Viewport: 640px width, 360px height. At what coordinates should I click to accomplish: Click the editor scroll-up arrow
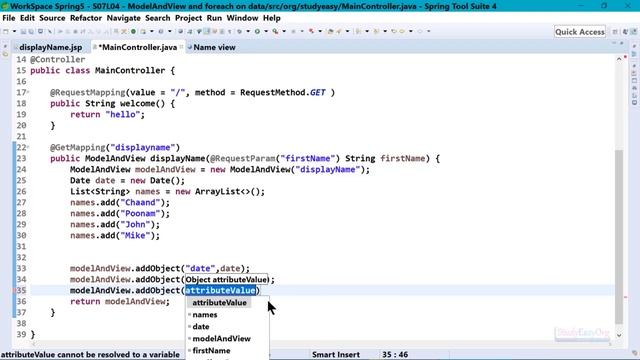tap(619, 59)
